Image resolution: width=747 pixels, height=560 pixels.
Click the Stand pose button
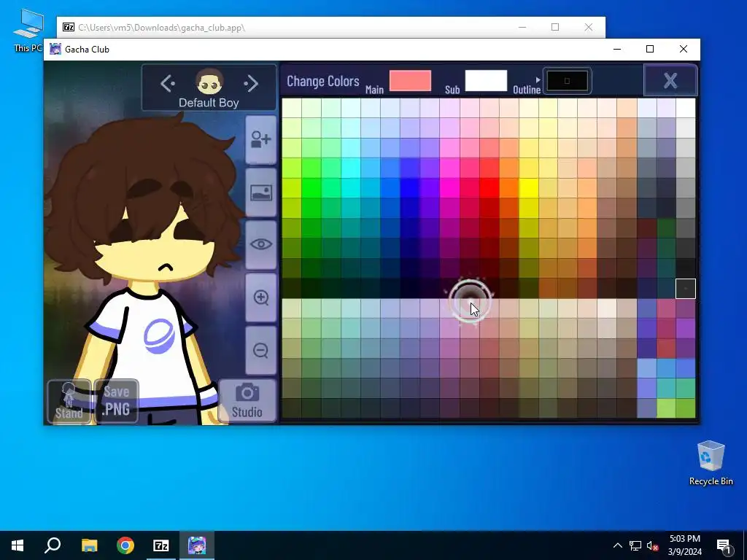click(x=69, y=400)
